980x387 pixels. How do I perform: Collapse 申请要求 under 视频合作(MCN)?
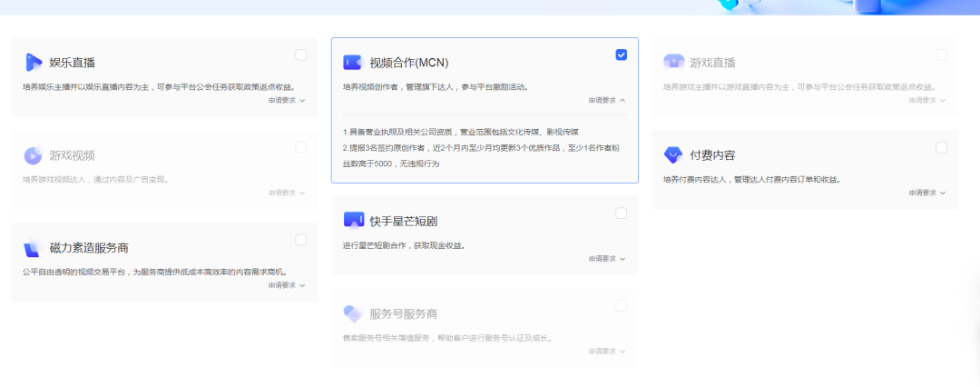[x=607, y=100]
